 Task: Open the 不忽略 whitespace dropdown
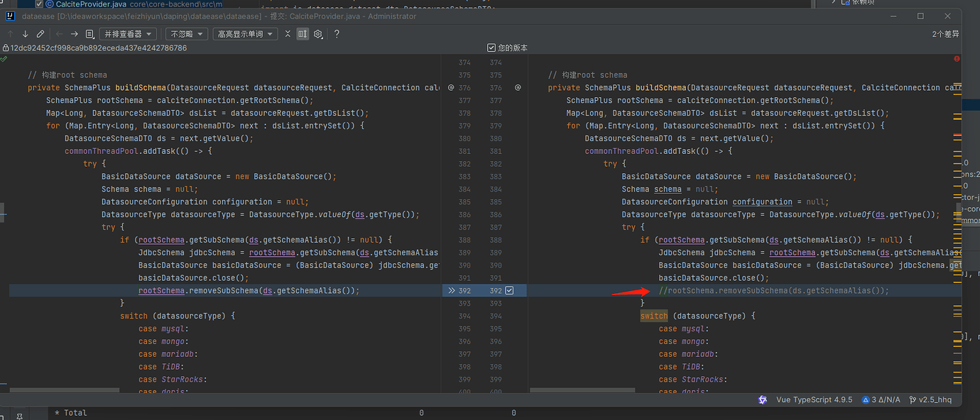point(187,34)
